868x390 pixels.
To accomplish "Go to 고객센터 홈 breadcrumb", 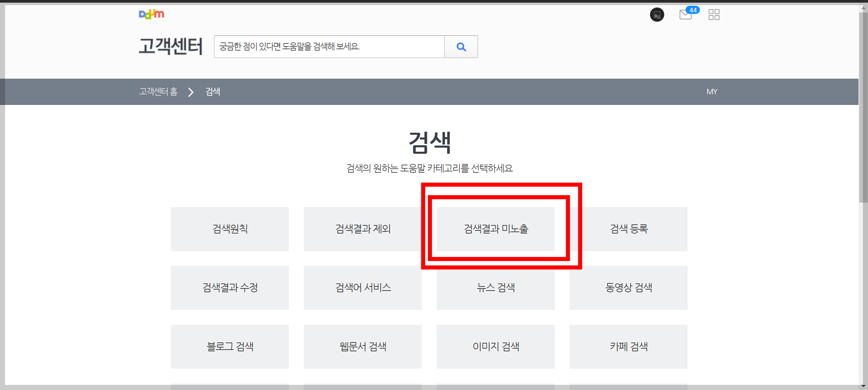I will (158, 92).
